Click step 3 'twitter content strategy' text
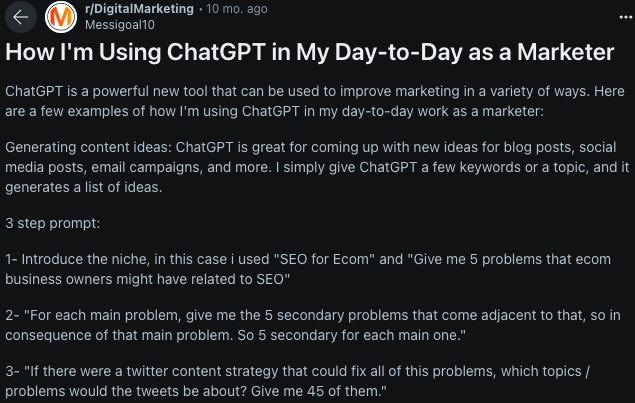Image resolution: width=635 pixels, height=403 pixels. (x=298, y=381)
